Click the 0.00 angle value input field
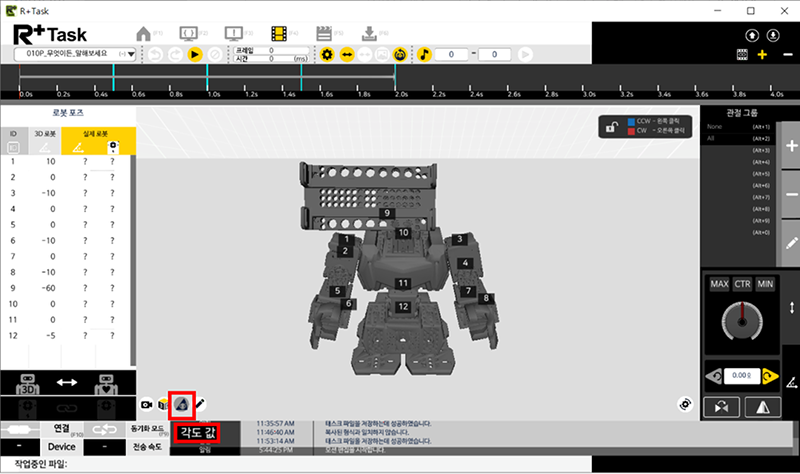The image size is (800, 474). 741,376
